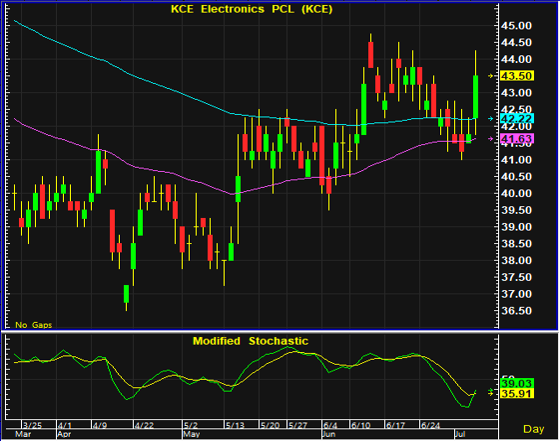Select the 6/10 date on time axis

(361, 425)
